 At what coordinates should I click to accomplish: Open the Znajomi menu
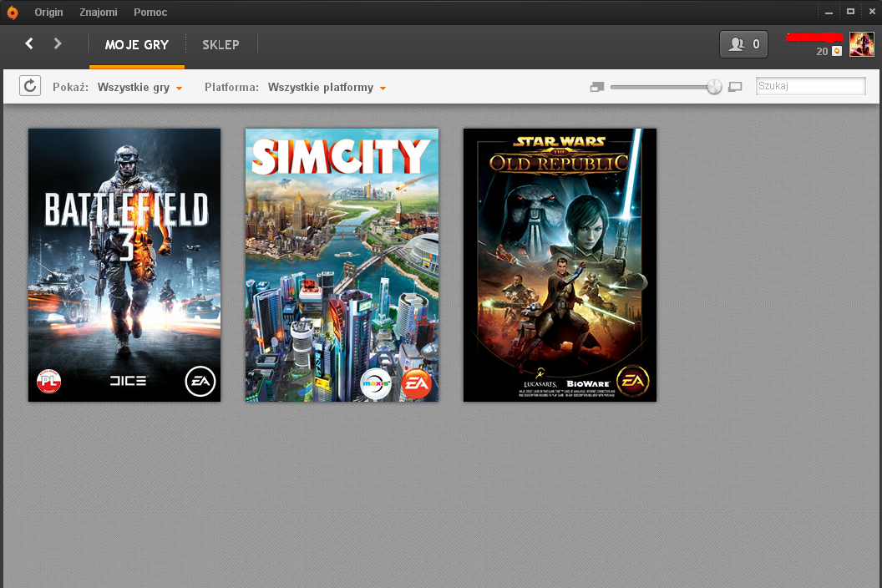click(x=99, y=13)
